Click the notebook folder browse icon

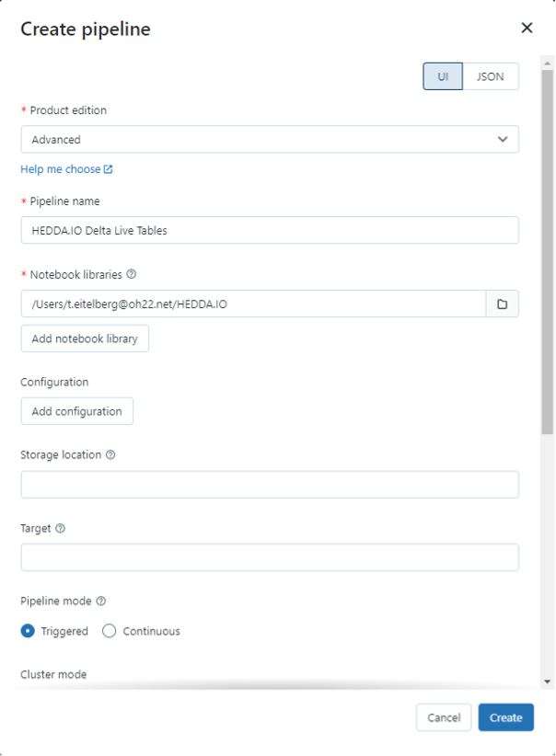click(x=503, y=304)
